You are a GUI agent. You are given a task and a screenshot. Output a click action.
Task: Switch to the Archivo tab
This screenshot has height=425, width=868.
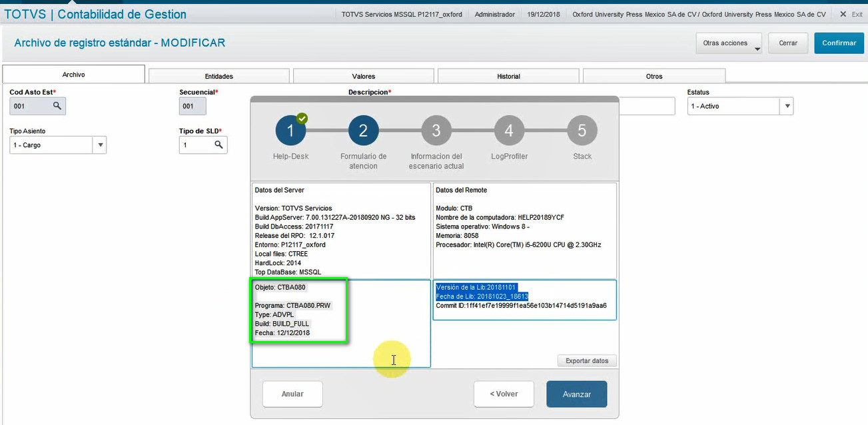click(x=74, y=75)
